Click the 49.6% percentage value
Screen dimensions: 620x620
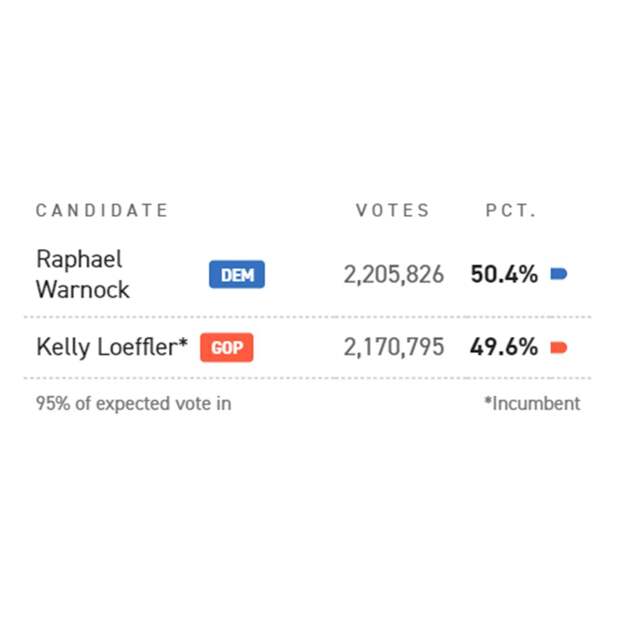[x=504, y=347]
